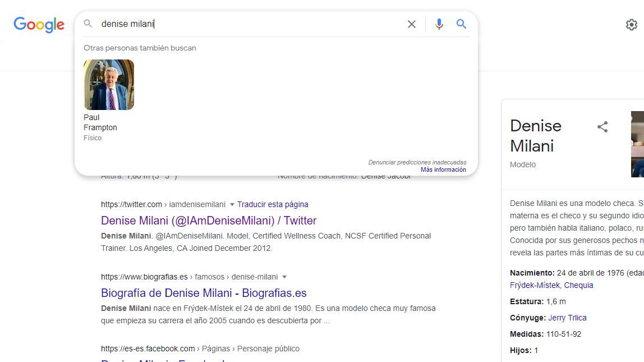Click the grey magnifier inside search box
The height and width of the screenshot is (362, 644).
pos(88,24)
